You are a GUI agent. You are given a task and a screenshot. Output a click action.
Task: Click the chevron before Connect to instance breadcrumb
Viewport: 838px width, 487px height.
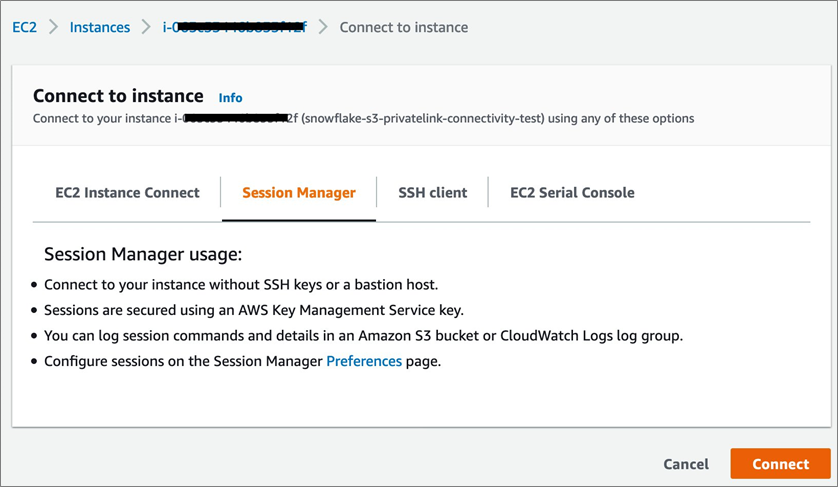click(x=323, y=27)
